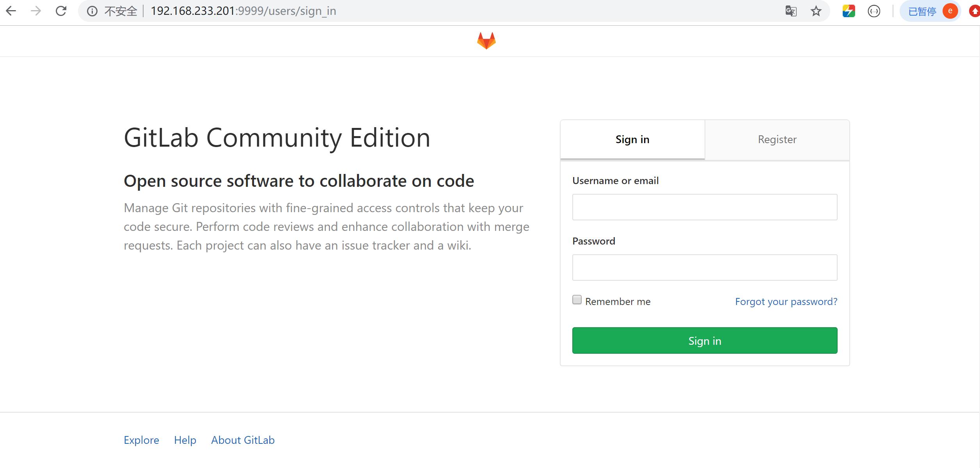980x468 pixels.
Task: Open the site security info icon
Action: [x=92, y=11]
